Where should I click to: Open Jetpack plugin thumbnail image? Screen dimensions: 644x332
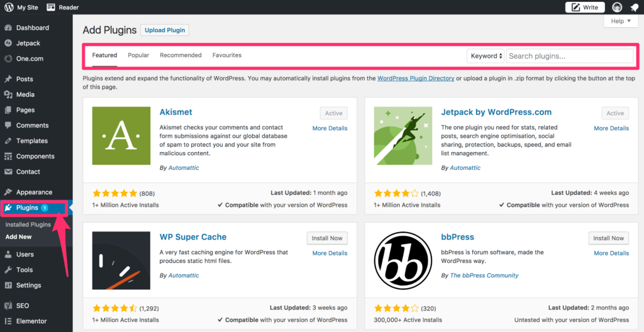tap(403, 136)
